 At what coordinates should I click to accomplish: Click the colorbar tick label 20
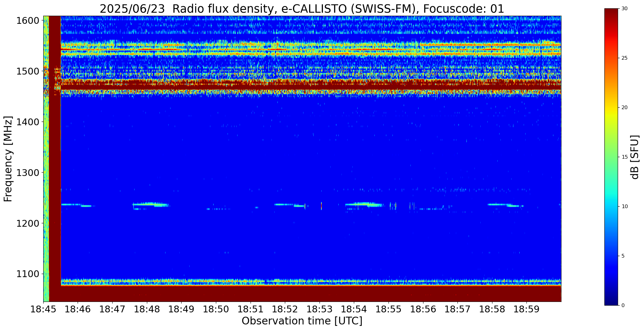[x=625, y=108]
